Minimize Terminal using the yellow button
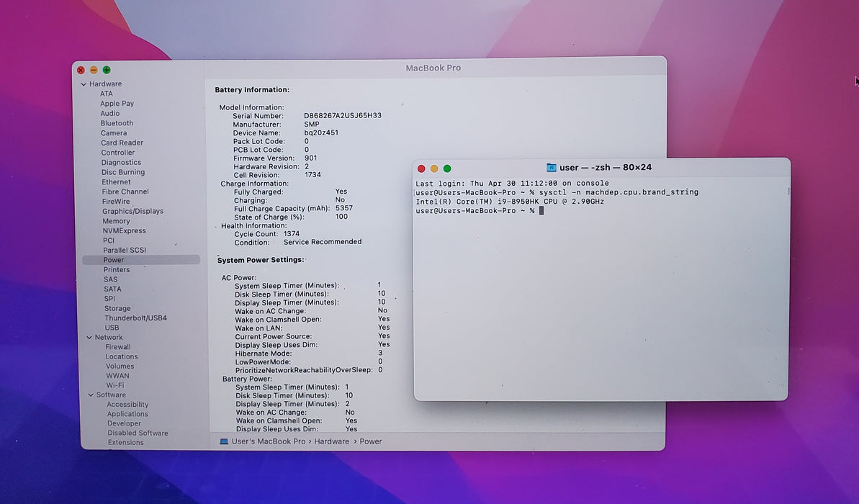 [434, 168]
